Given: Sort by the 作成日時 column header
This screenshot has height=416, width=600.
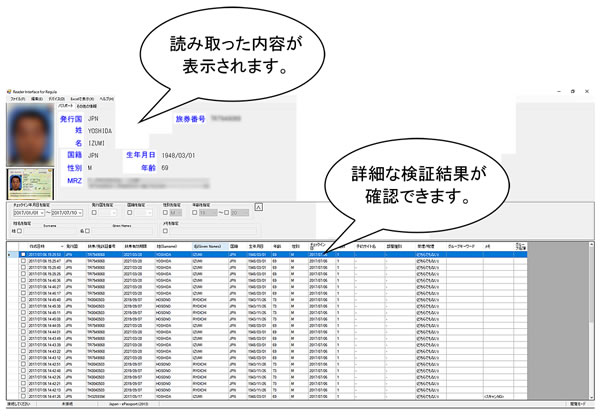Looking at the screenshot, I should (47, 245).
